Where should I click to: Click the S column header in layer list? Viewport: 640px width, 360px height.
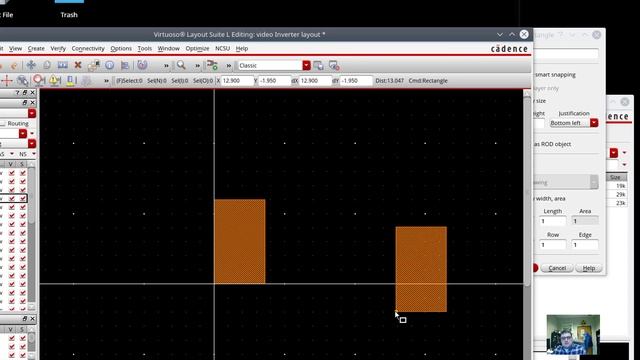tap(22, 164)
